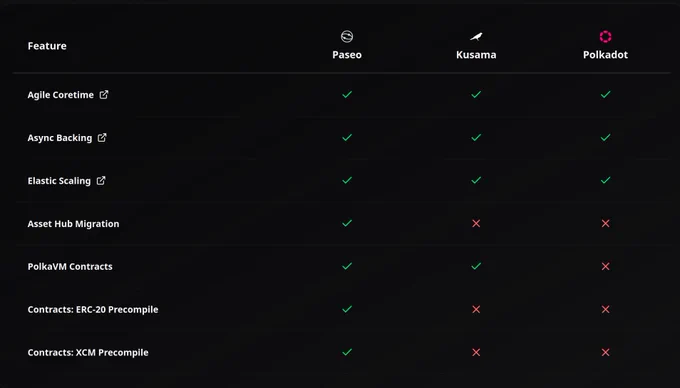Click Paseo checkmark for ERC-20 Precompile
This screenshot has width=680, height=388.
pyautogui.click(x=347, y=309)
